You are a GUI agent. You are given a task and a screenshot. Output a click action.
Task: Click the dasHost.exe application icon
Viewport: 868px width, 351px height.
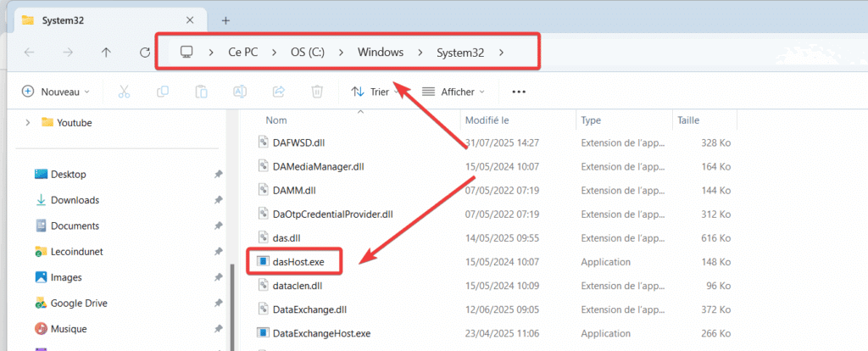point(263,261)
